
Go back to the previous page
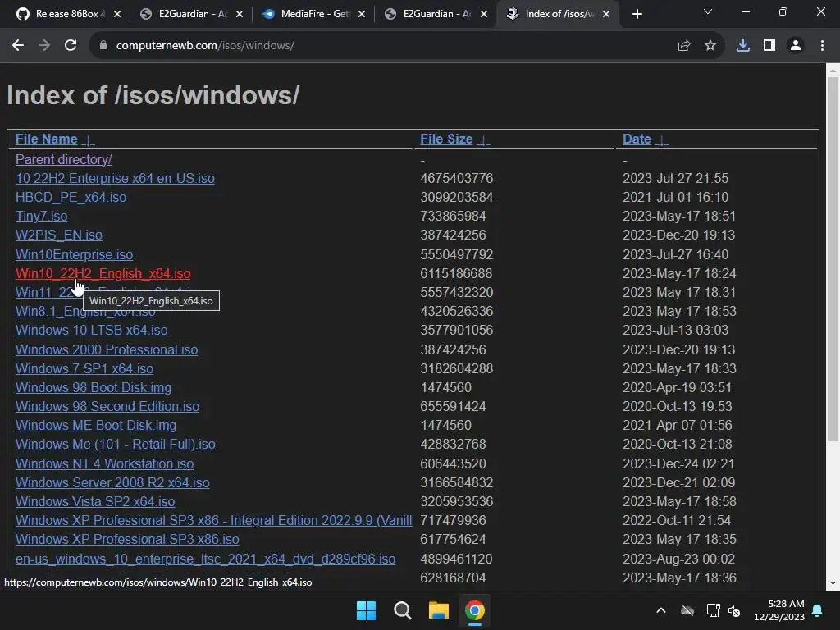[x=18, y=46]
